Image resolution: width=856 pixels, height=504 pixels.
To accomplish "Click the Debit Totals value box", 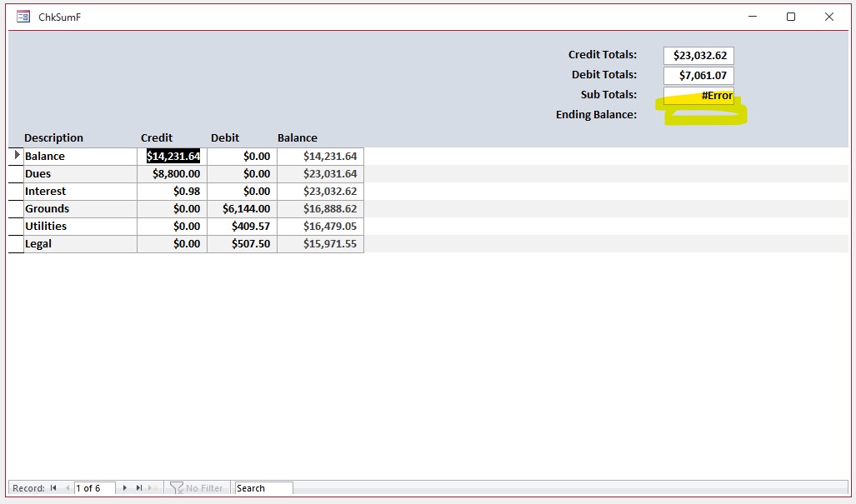I will pos(698,76).
